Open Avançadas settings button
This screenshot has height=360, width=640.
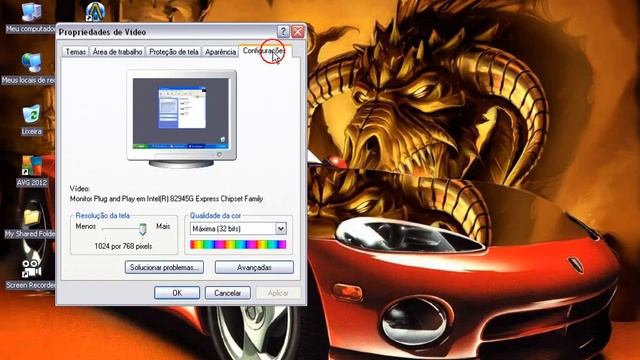pos(254,267)
